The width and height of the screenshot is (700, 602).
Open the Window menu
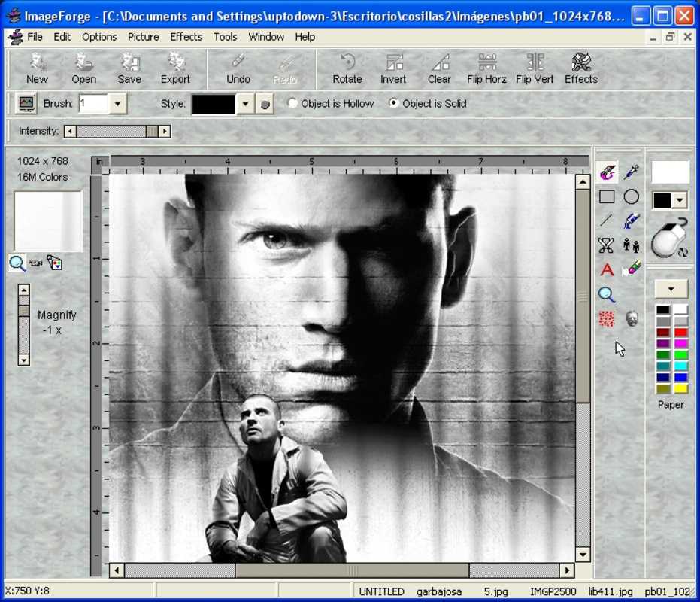(266, 37)
